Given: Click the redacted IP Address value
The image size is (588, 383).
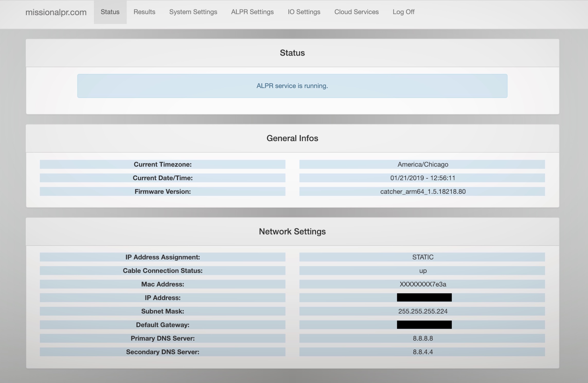Looking at the screenshot, I should tap(424, 298).
